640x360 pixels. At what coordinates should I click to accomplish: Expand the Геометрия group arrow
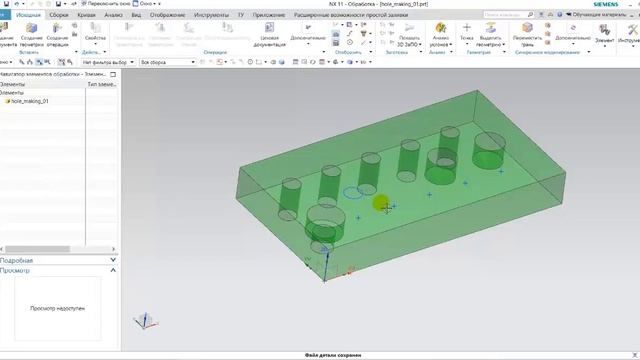click(x=504, y=52)
